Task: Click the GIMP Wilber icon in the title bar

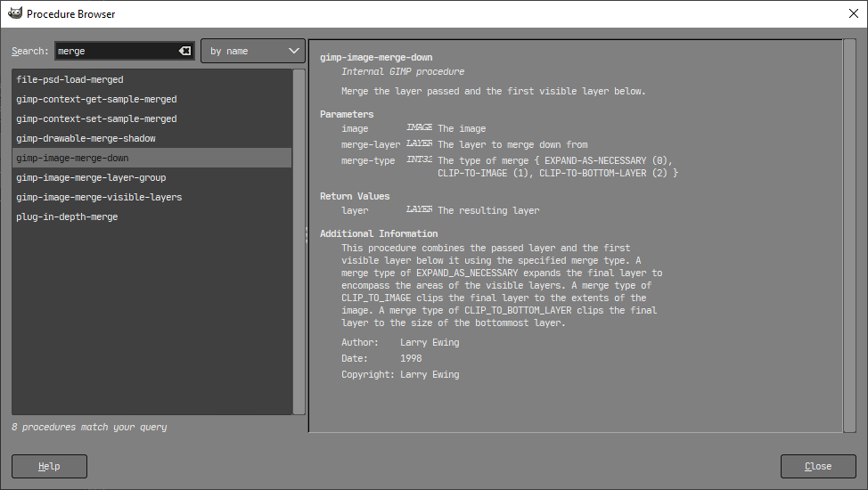Action: (x=15, y=13)
